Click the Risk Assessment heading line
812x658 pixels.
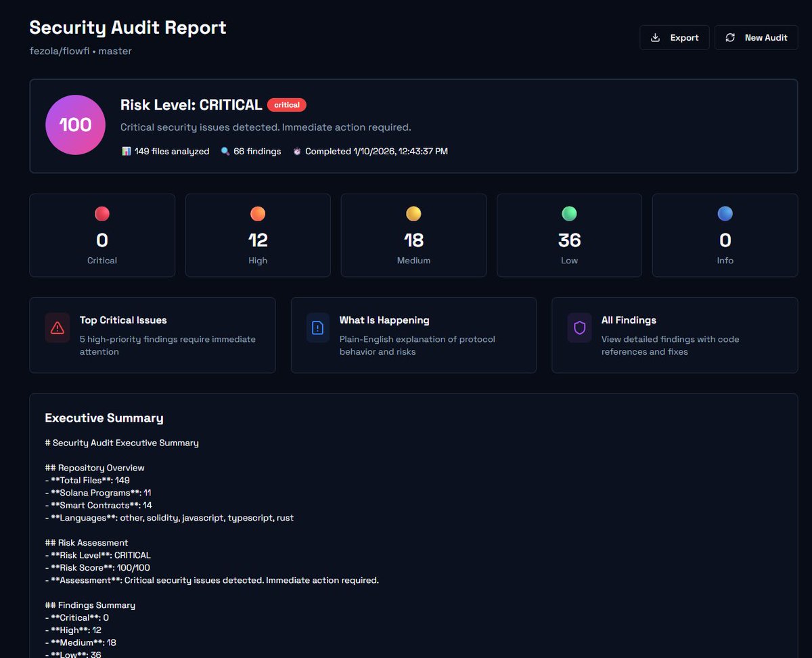coord(87,542)
